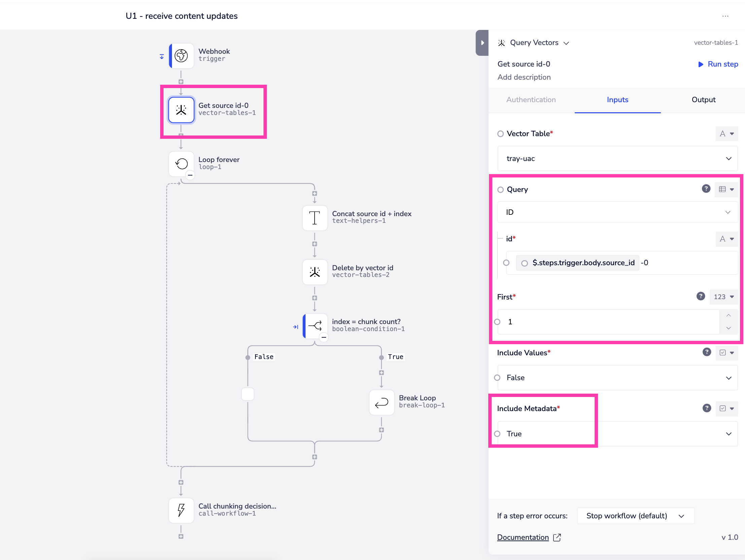Switch to the Authentication tab
This screenshot has width=745, height=560.
pos(531,100)
